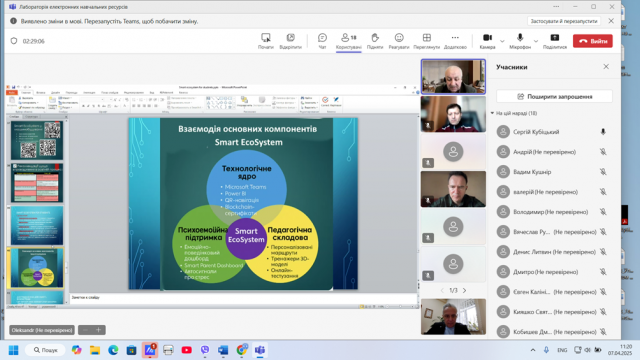640x360 pixels.
Task: Go to next page of video tiles
Action: coord(464,291)
